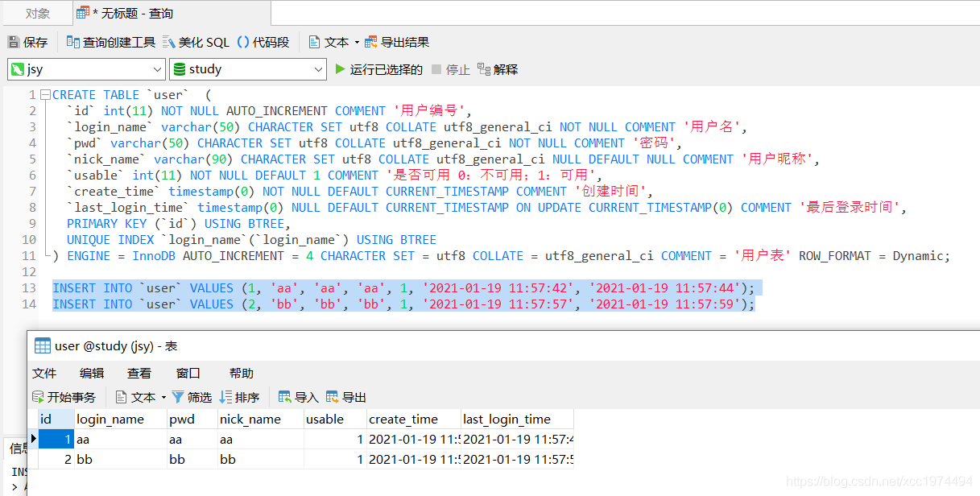Open the File (文件) menu in table window
980x496 pixels.
(x=44, y=373)
